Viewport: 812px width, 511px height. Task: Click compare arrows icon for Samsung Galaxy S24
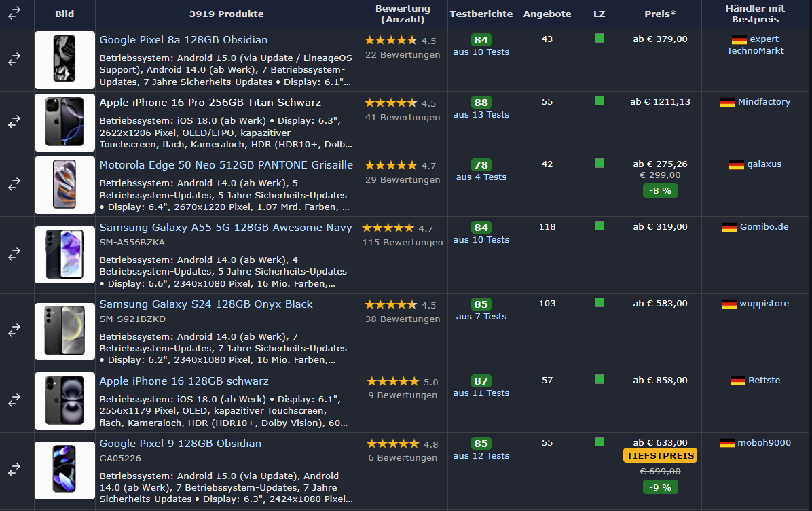coord(14,331)
